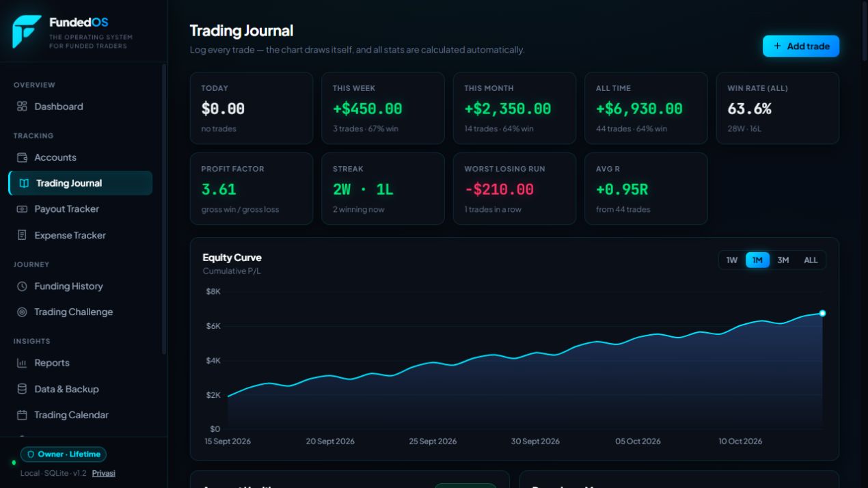The width and height of the screenshot is (868, 488).
Task: Click the Dashboard grid icon
Action: 22,107
